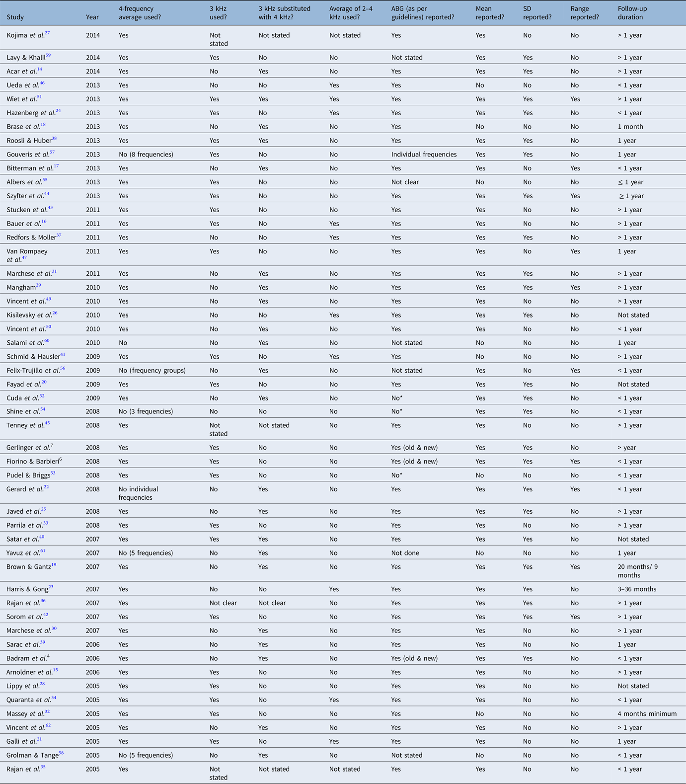The image size is (686, 784).
Task: Open reference 27 beside Kojima et al.
Action: (47, 33)
